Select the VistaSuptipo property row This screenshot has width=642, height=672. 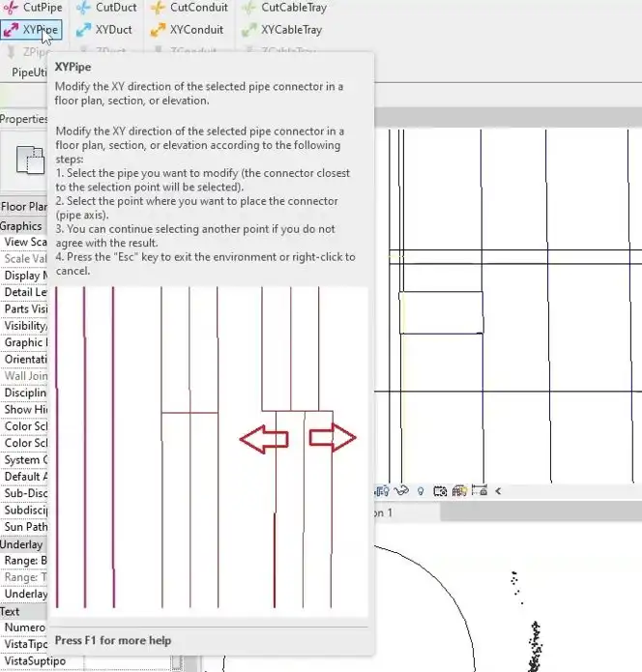tap(42, 660)
